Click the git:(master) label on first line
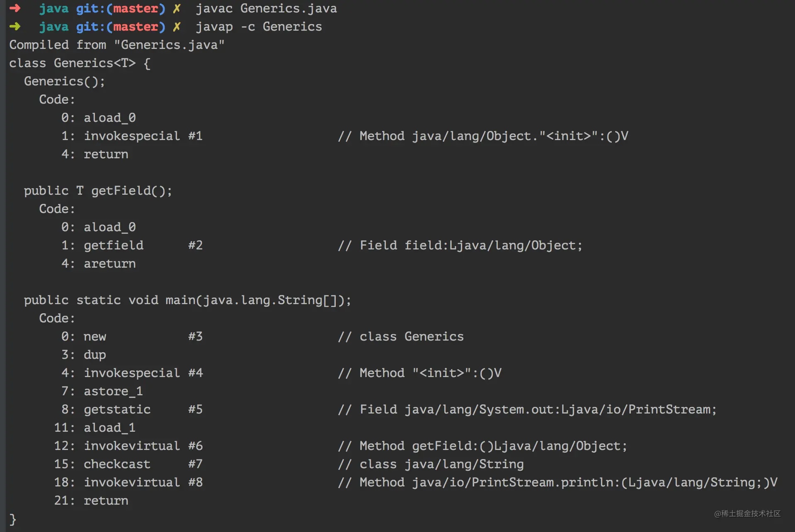Image resolution: width=795 pixels, height=532 pixels. tap(121, 9)
